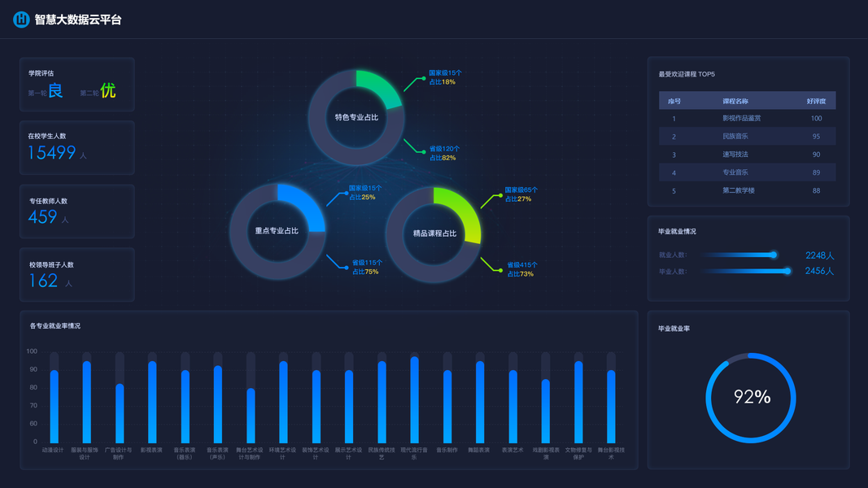Click the 环境艺术设计 bar
The width and height of the screenshot is (868, 488).
point(283,403)
